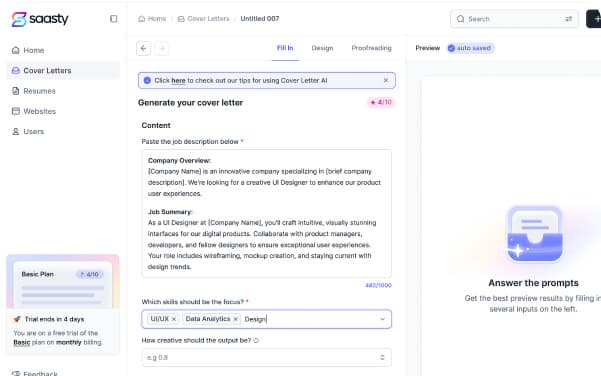Switch to the Proofreading tab
The width and height of the screenshot is (601, 376).
point(371,48)
